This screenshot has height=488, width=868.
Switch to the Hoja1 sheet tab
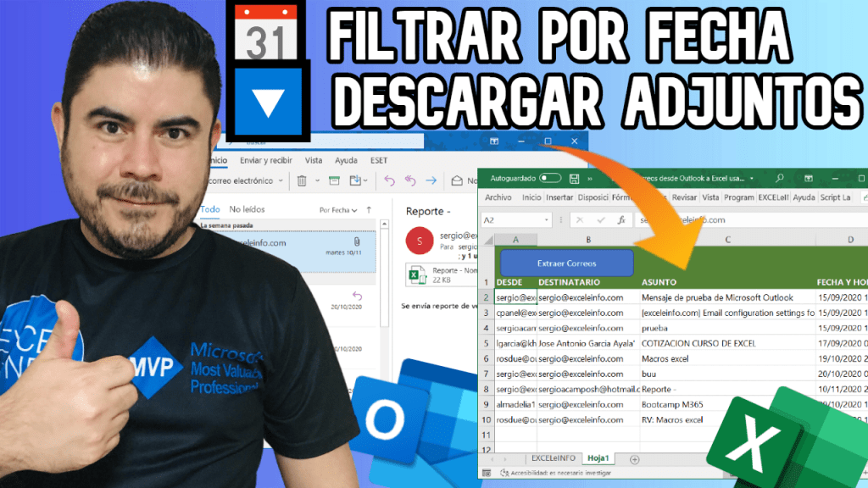598,458
